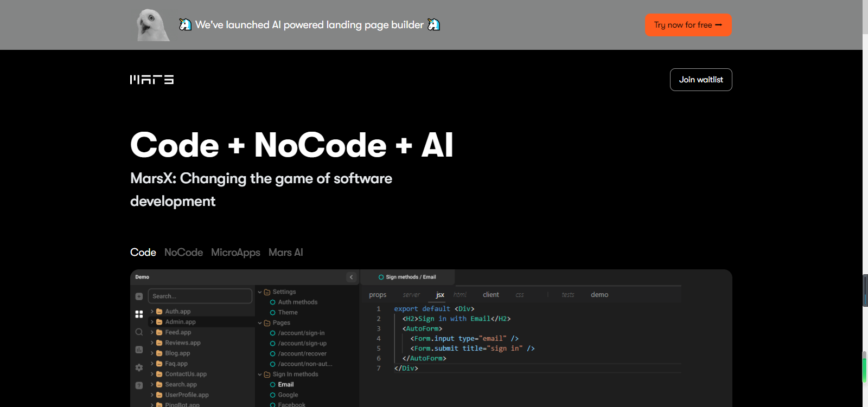Select the Facebook sign in method

click(x=291, y=404)
